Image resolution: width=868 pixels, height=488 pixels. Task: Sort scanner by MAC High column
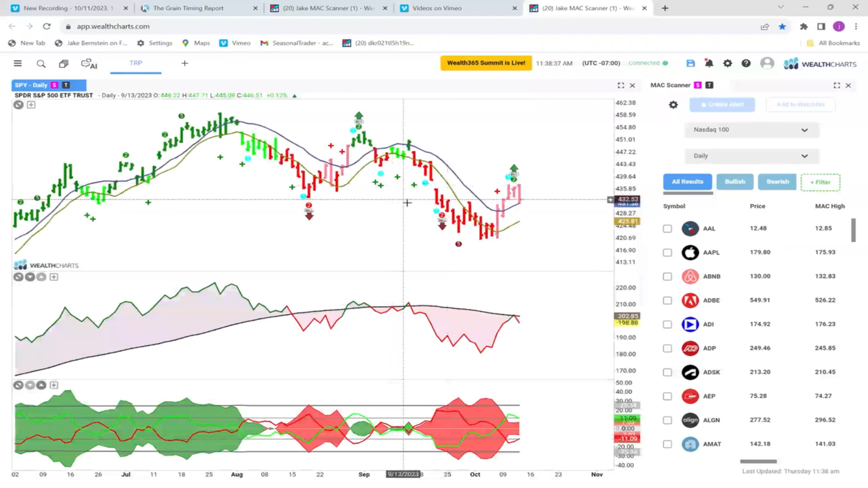830,206
